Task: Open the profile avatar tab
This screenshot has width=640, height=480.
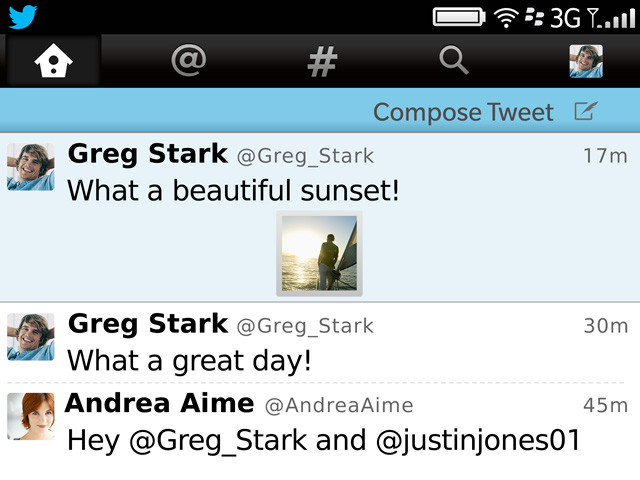Action: tap(586, 62)
